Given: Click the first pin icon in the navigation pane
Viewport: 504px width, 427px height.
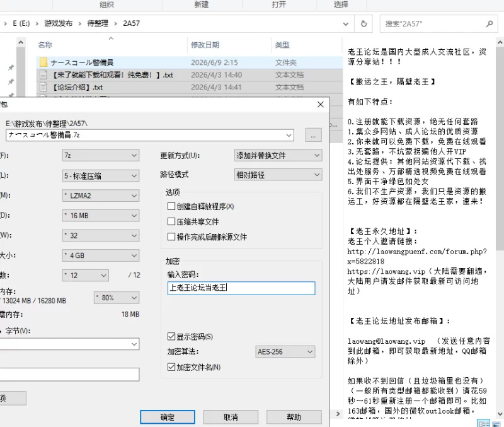Looking at the screenshot, I should [x=11, y=67].
